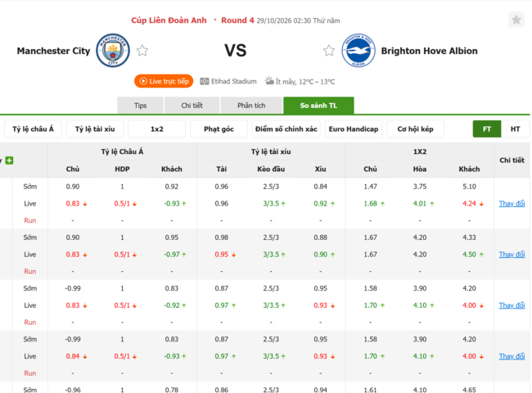Screen dimensions: 532x393
Task: Choose the Euro Handicap filter
Action: 354,129
